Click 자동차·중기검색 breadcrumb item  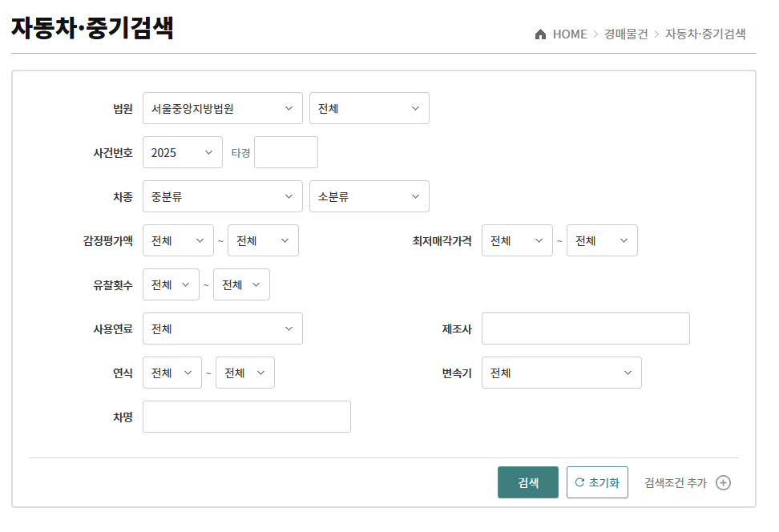click(x=705, y=34)
